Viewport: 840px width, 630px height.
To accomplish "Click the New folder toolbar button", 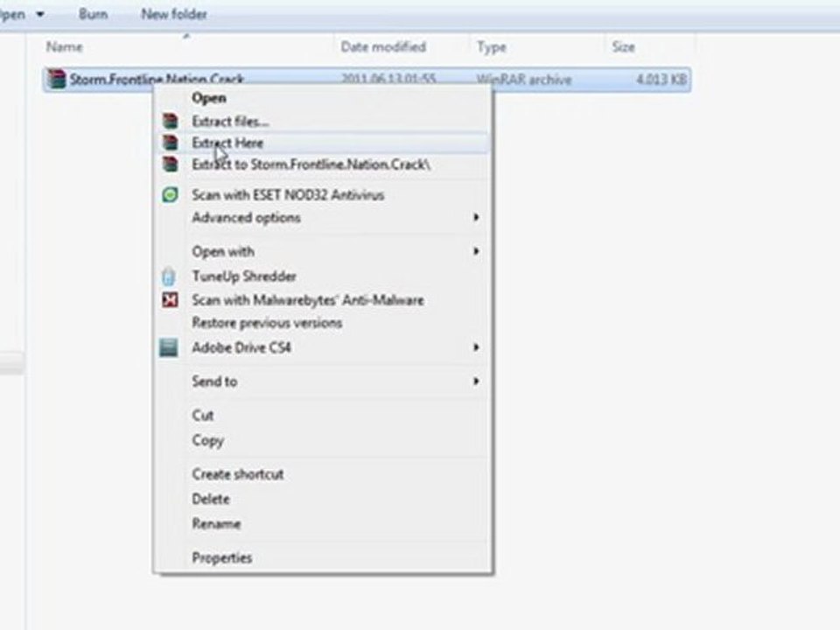I will tap(174, 14).
